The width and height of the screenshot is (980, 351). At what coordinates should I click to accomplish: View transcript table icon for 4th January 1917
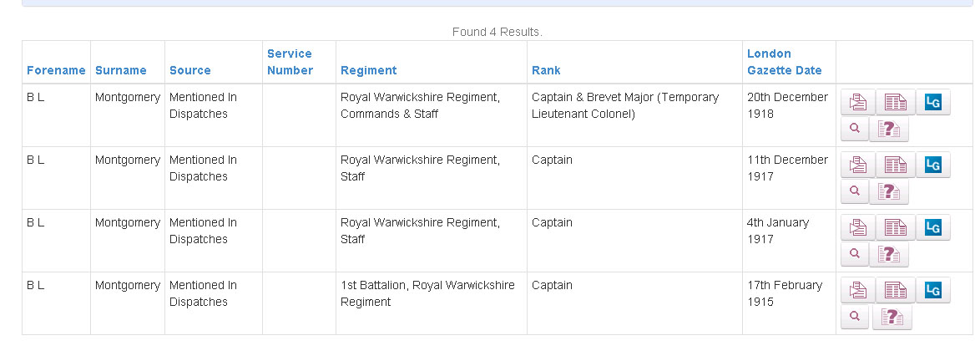click(x=895, y=228)
